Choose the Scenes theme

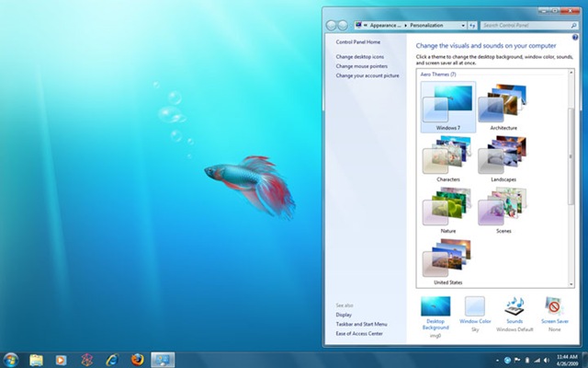pyautogui.click(x=503, y=211)
